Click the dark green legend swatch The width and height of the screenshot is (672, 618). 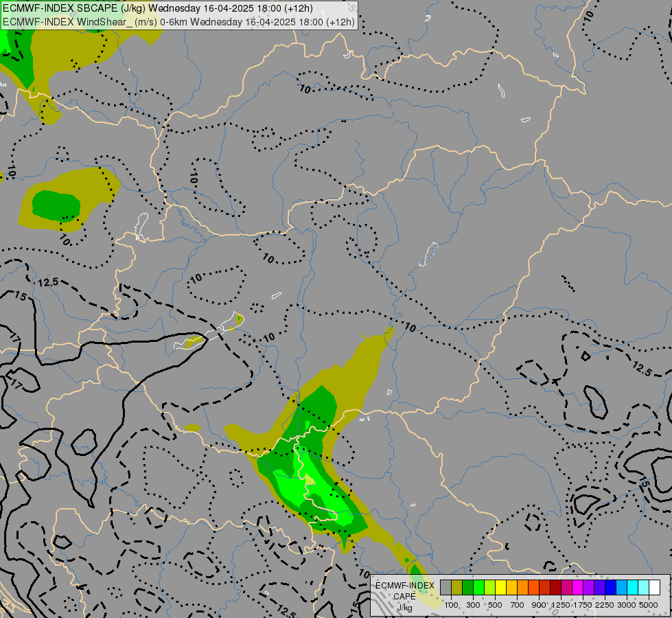pos(468,587)
